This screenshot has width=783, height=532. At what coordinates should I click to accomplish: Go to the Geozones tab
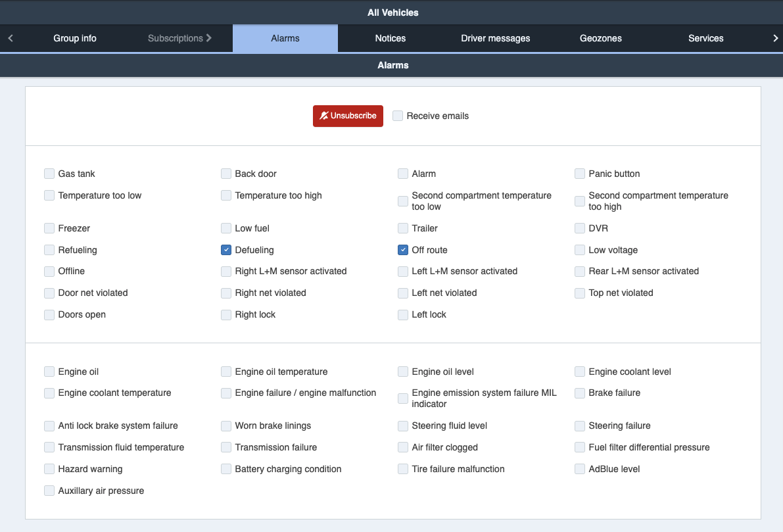(600, 38)
